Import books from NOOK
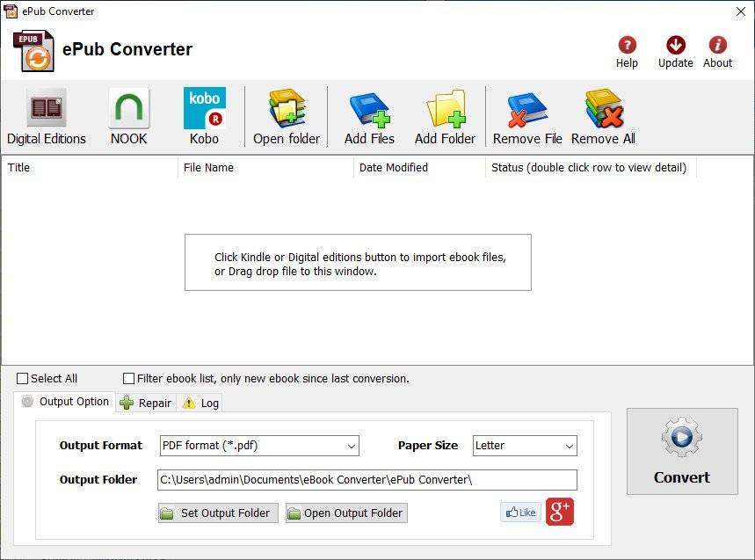The width and height of the screenshot is (755, 560). (x=128, y=117)
